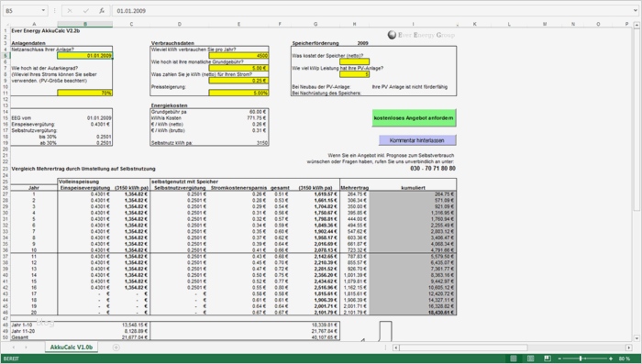642x364 pixels.
Task: Select the yellow price per kWh cell 0.25 €
Action: tap(238, 81)
